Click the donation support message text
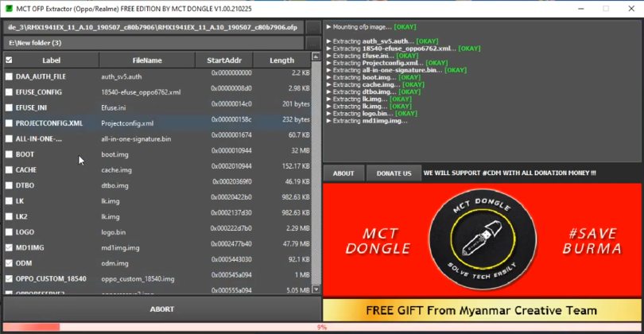Viewport: 644px width, 334px height. coord(510,173)
